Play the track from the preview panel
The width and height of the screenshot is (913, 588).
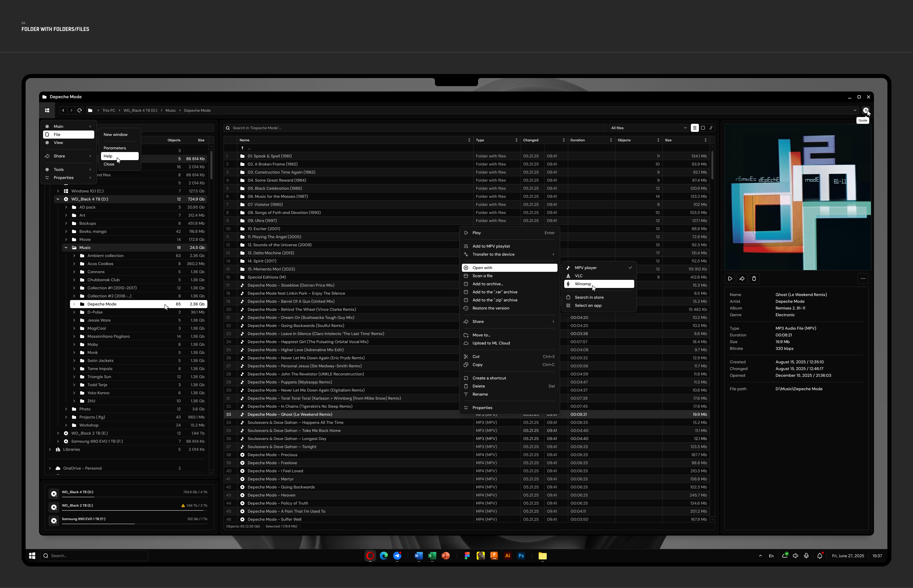point(730,279)
